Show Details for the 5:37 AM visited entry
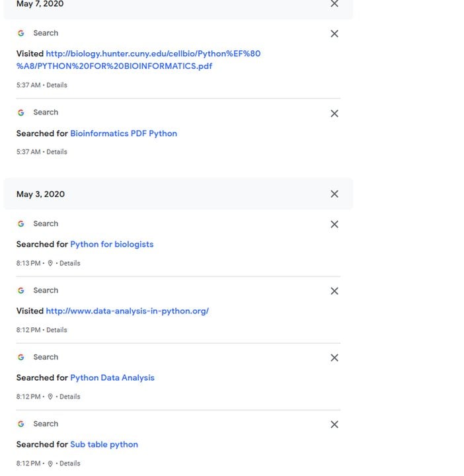Image resolution: width=464 pixels, height=476 pixels. 57,85
